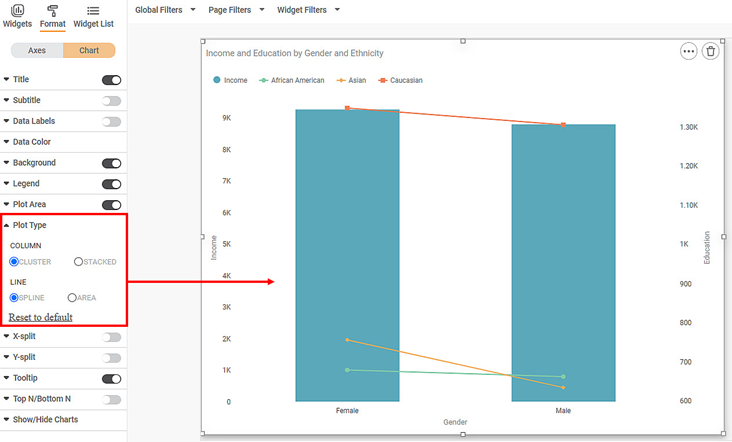Disable the Title toggle switch
This screenshot has height=442, width=732.
(x=112, y=80)
